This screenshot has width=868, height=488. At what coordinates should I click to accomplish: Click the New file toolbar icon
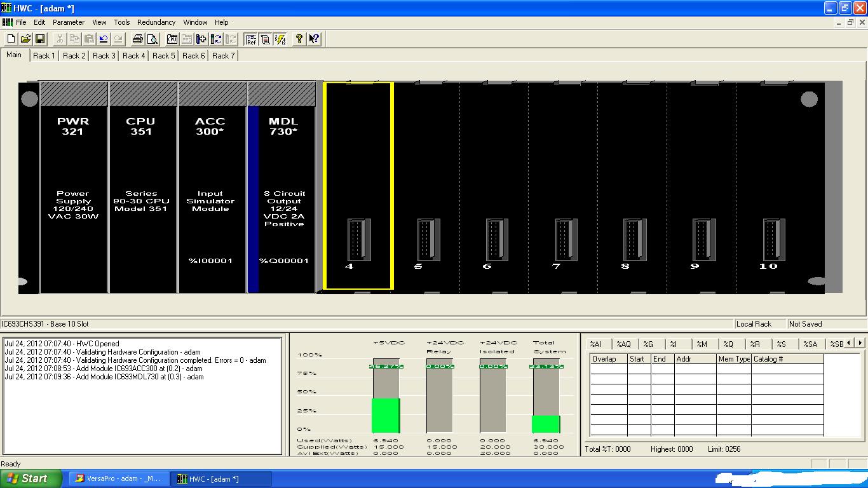click(11, 39)
